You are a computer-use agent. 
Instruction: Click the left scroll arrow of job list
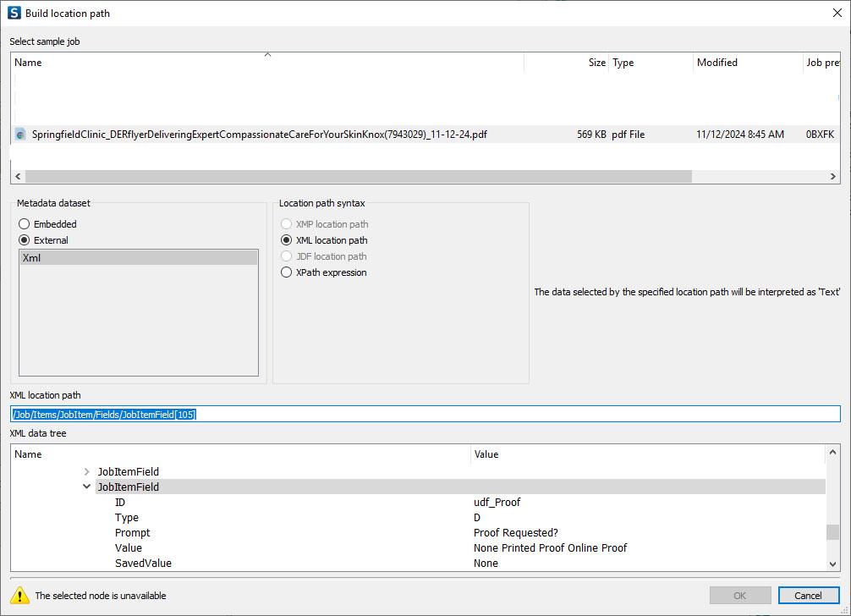pyautogui.click(x=18, y=176)
